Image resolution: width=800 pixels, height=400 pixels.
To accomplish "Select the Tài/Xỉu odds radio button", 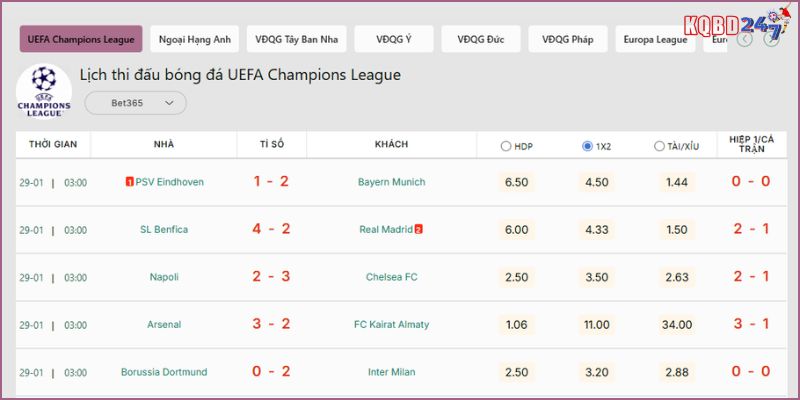I will (659, 146).
